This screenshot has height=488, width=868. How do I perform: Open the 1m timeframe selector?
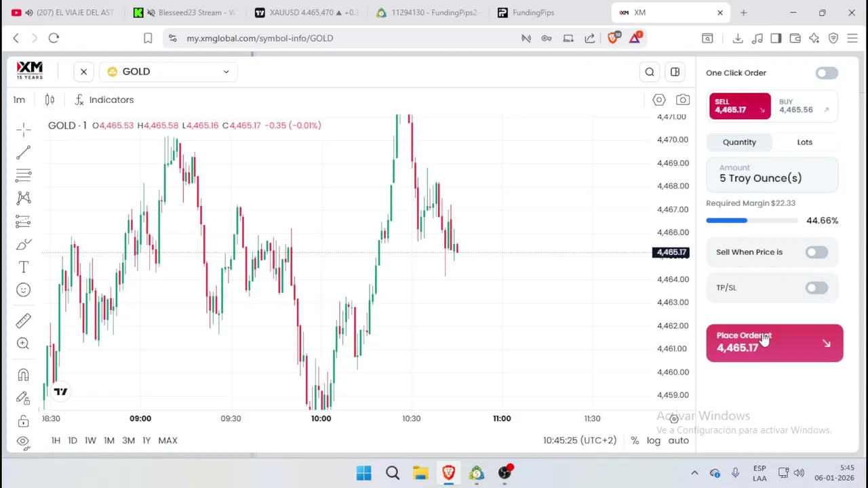pyautogui.click(x=19, y=100)
